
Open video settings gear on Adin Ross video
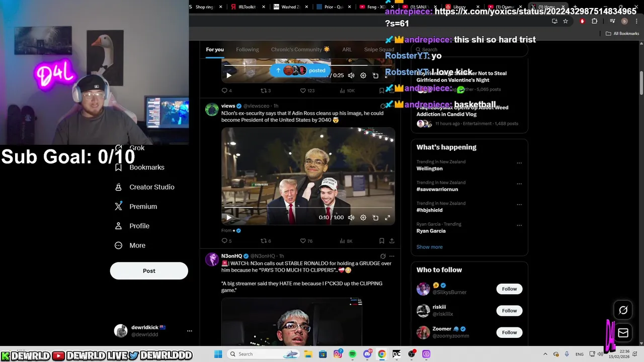tap(363, 218)
